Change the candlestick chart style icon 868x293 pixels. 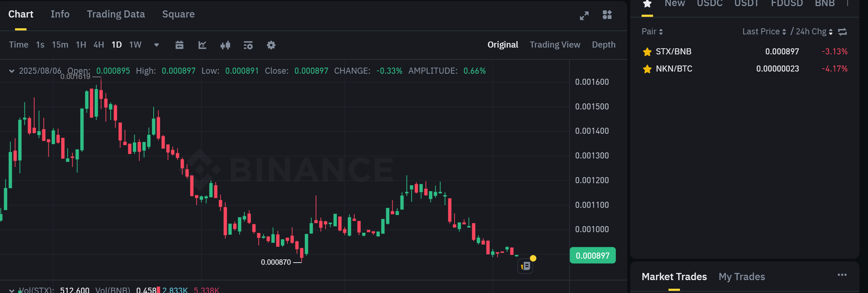225,45
